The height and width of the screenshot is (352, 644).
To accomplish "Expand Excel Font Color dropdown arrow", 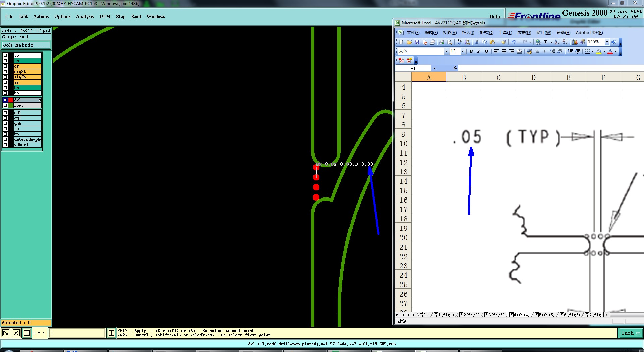I will click(x=615, y=51).
